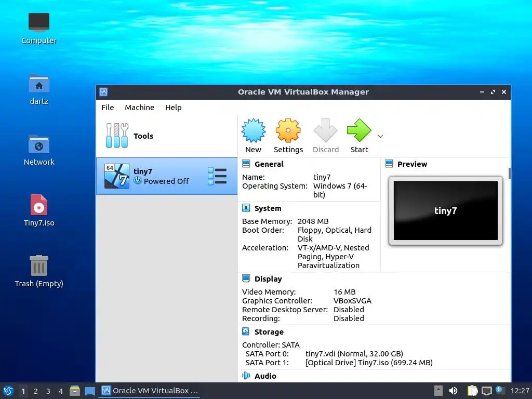Click the VBoxSVGA graphics controller value
Image resolution: width=532 pixels, height=399 pixels.
352,301
